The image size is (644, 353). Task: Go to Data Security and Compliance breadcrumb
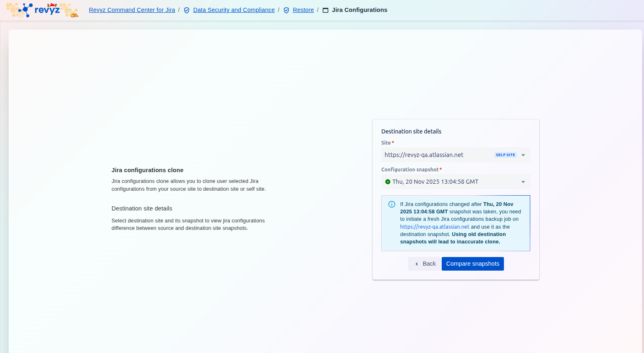coord(234,10)
